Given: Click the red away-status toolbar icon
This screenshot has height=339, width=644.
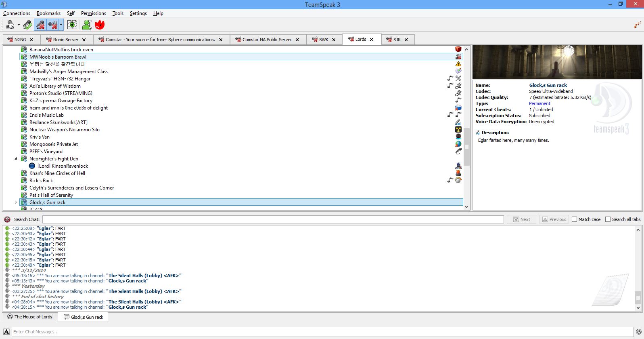Looking at the screenshot, I should click(100, 25).
